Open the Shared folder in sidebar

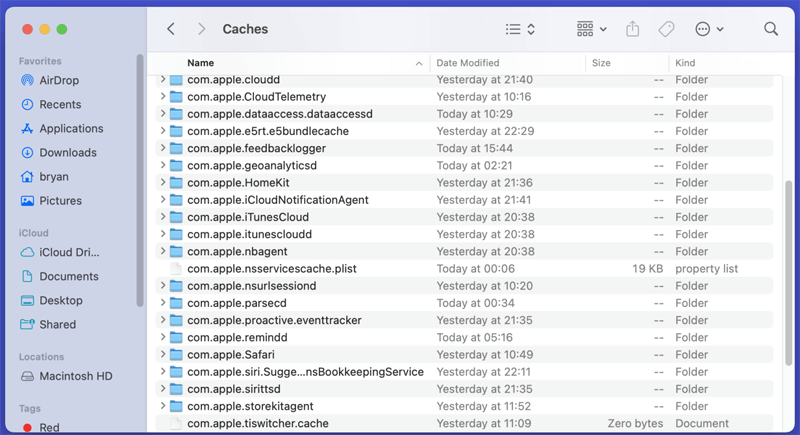pos(48,324)
